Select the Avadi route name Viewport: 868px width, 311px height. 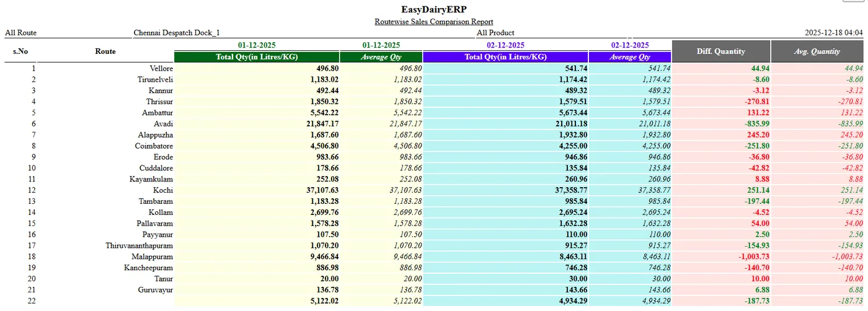(x=163, y=124)
